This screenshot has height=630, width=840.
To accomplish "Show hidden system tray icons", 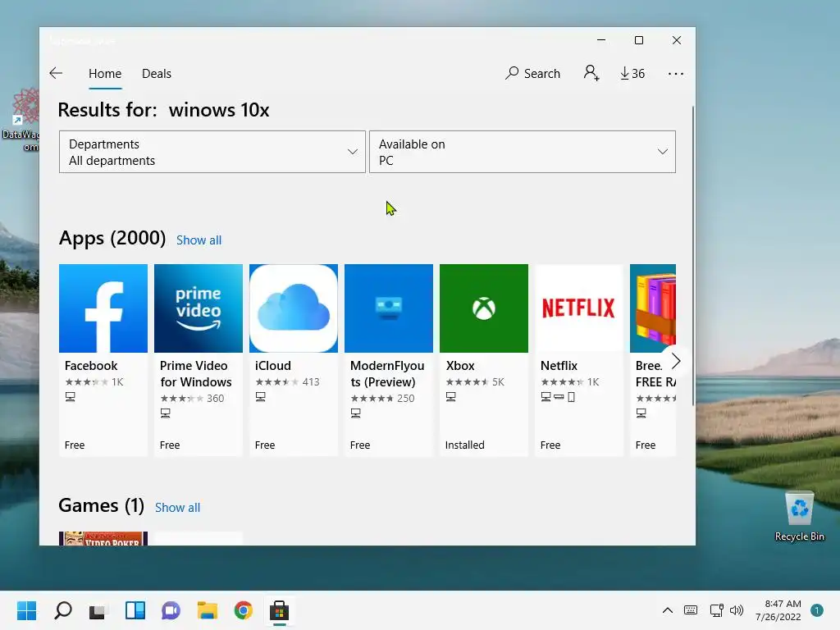I will (668, 610).
